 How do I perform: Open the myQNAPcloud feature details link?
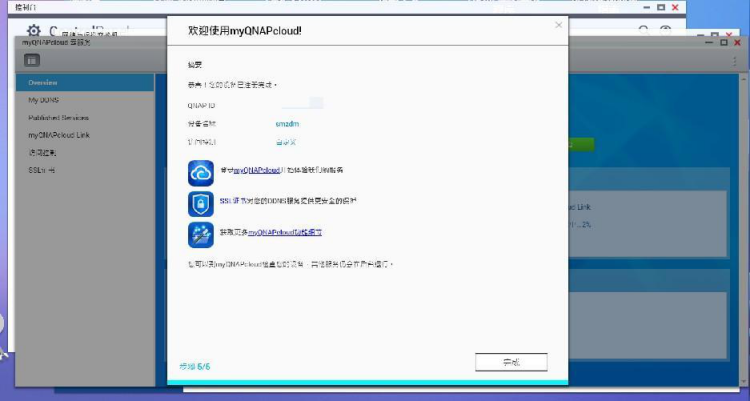click(x=285, y=232)
